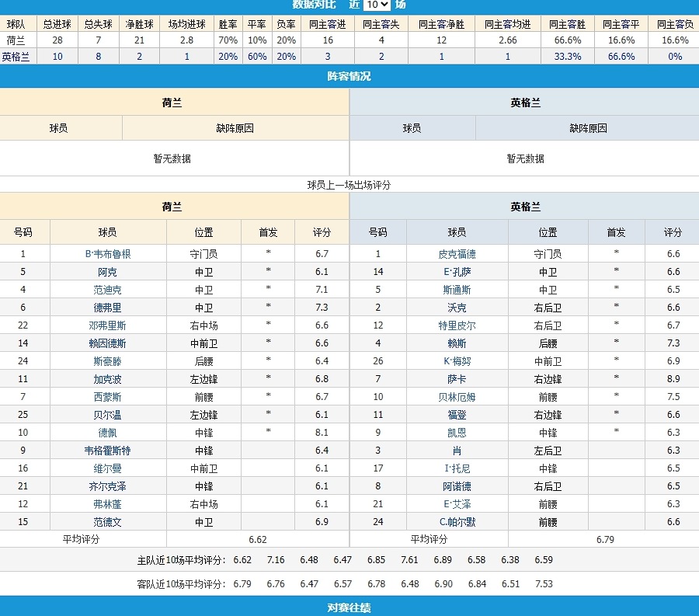Click the player name 邓弗里斯
This screenshot has width=699, height=616.
tap(108, 325)
